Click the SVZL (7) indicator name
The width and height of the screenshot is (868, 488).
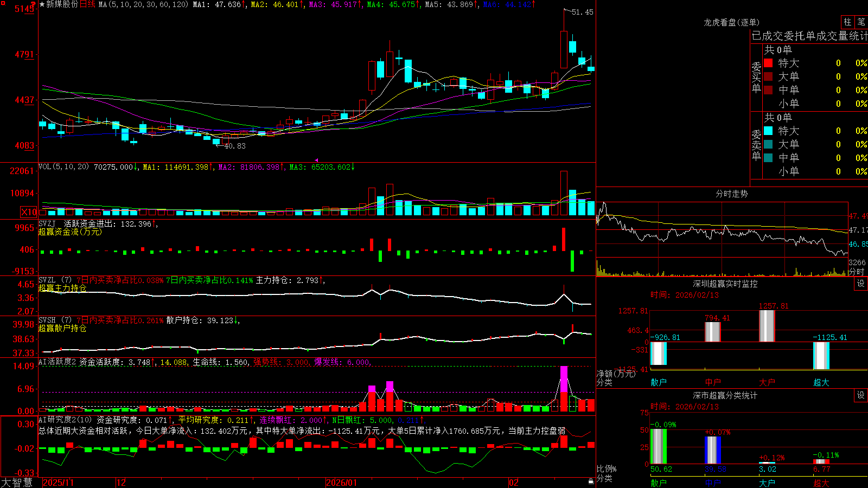point(55,280)
